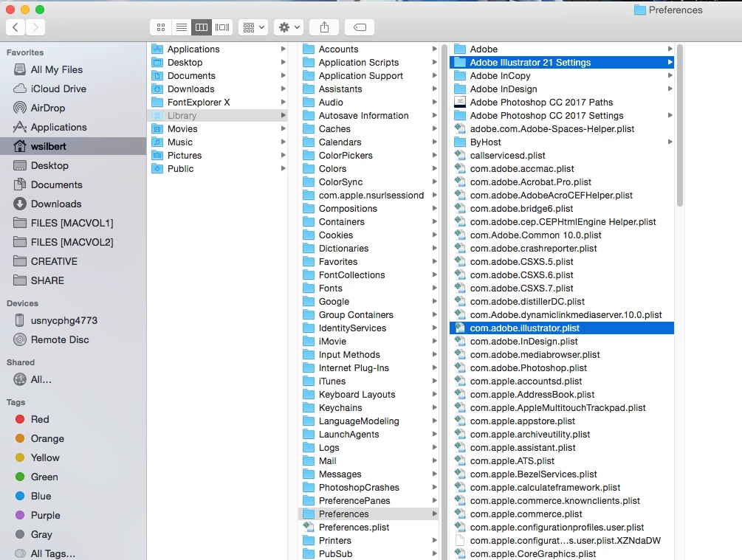
Task: Expand Autosave Information folder arrow
Action: pos(434,115)
